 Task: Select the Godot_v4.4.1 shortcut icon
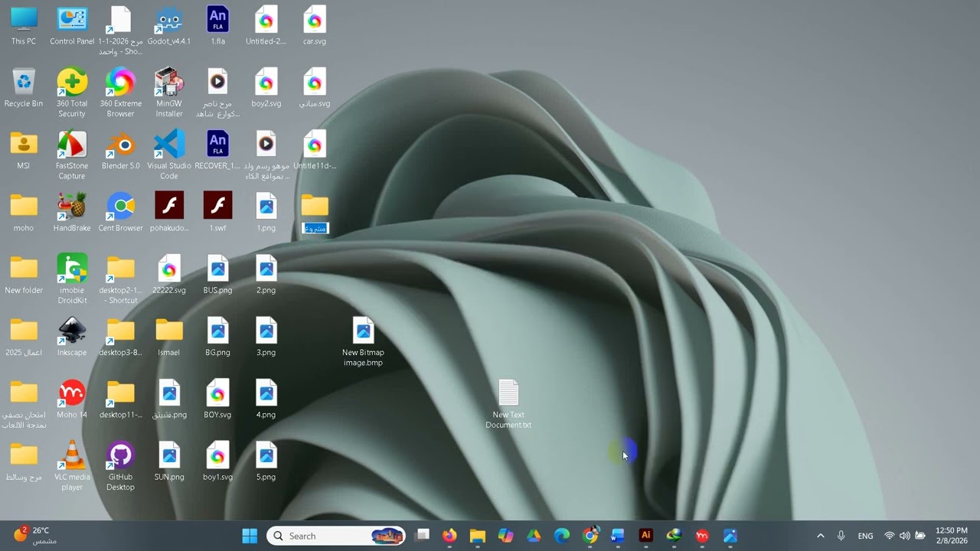169,20
